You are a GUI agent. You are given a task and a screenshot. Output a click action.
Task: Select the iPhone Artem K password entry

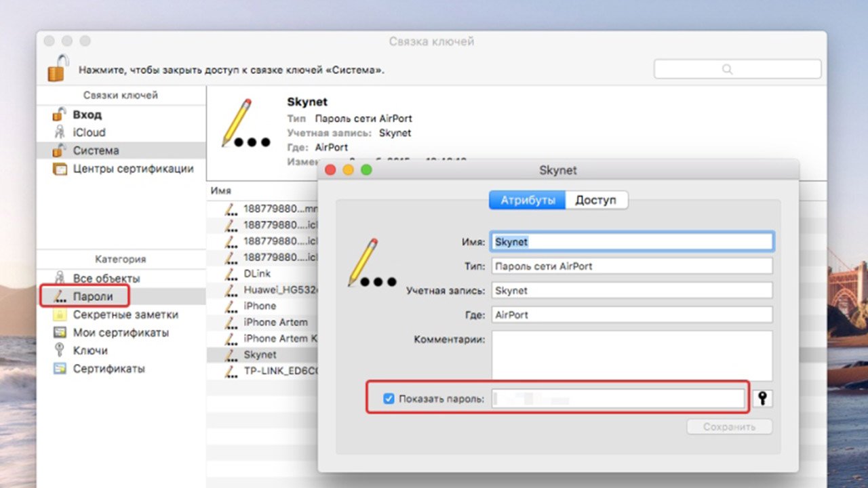coord(280,338)
